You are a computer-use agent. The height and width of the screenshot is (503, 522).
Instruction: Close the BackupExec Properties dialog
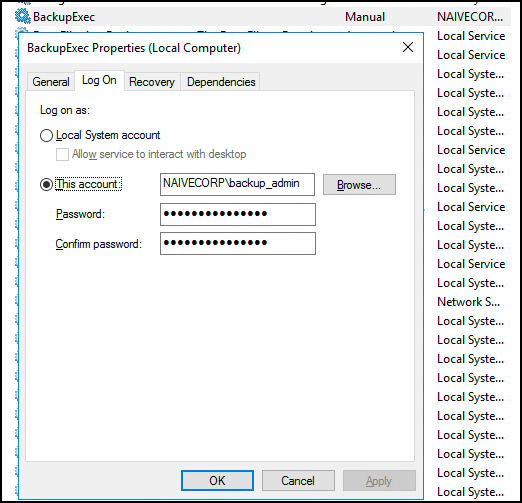408,47
